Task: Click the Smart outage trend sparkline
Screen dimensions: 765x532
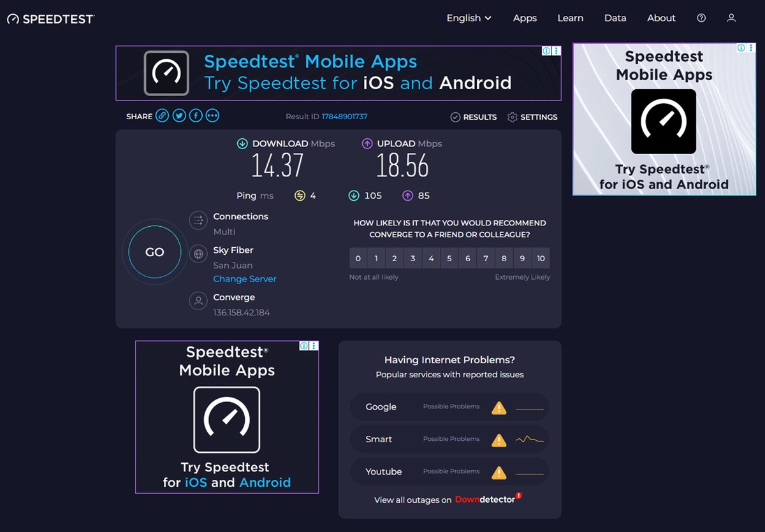Action: (529, 440)
